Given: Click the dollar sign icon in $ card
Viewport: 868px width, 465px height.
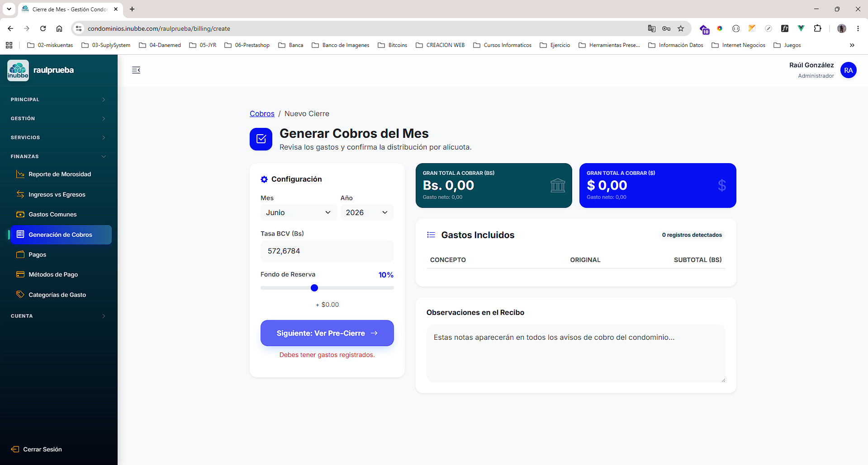Looking at the screenshot, I should click(722, 185).
